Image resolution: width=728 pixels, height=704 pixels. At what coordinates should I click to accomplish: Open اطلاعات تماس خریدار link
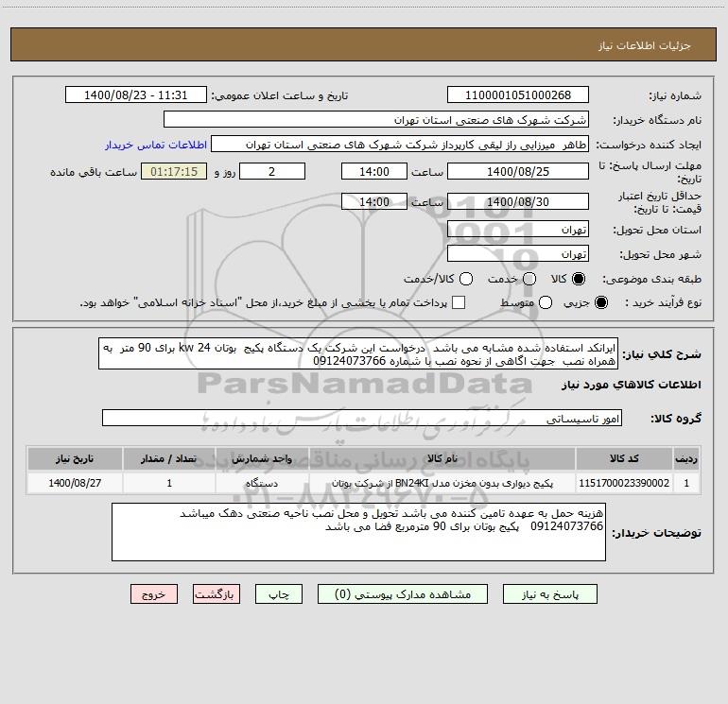pos(156,145)
